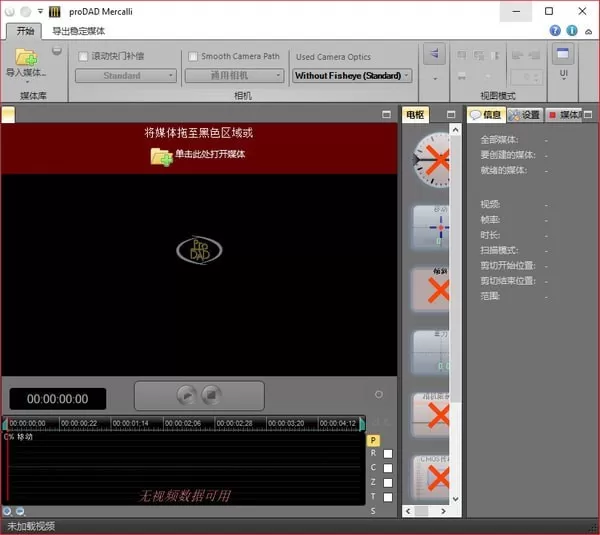The width and height of the screenshot is (600, 535).
Task: Click the fourth grey gadget in the pivot panel
Action: click(x=431, y=352)
